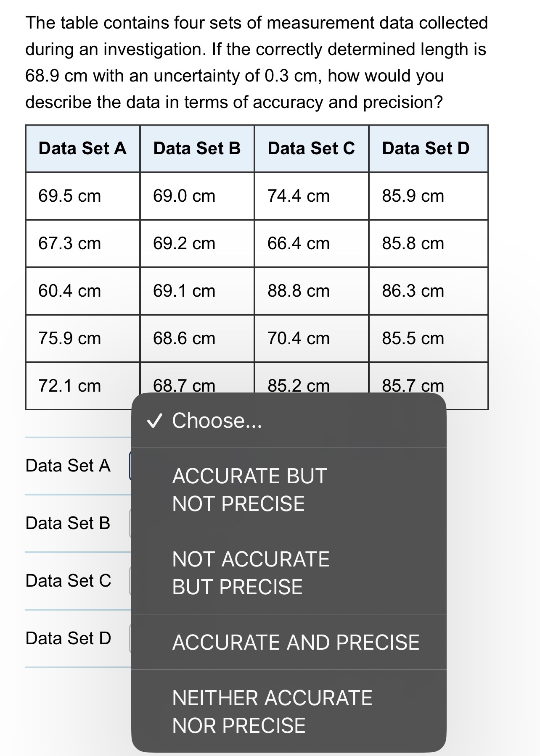Open the Data Set A answer selector
This screenshot has height=756, width=540.
(130, 465)
